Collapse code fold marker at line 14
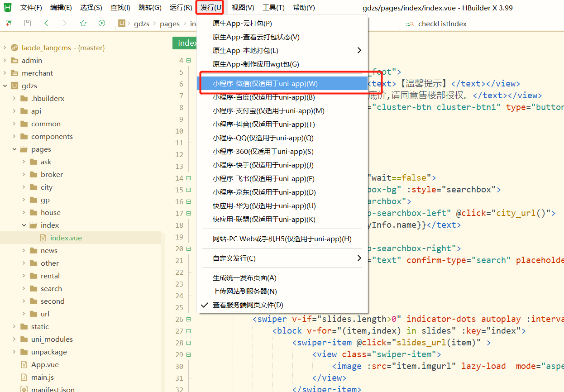Screen dimensions: 564x392 pos(188,178)
